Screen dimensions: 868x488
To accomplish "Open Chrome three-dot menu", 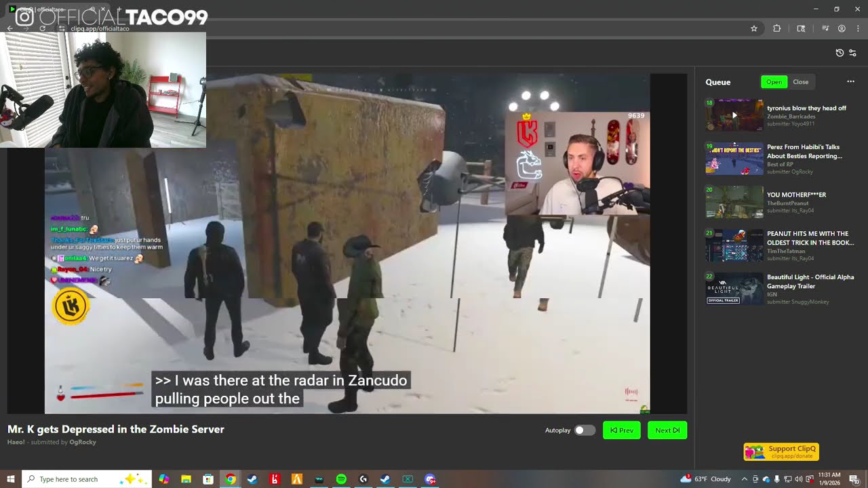I will pyautogui.click(x=858, y=28).
